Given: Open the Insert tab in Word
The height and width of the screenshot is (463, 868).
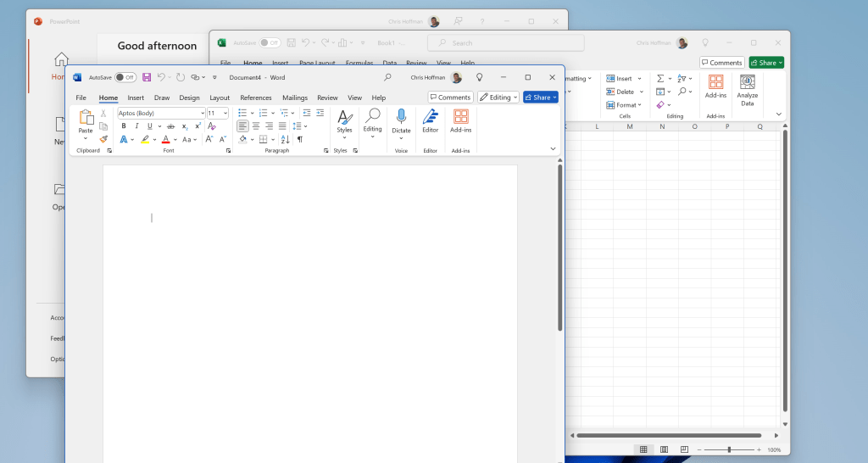Looking at the screenshot, I should 136,98.
